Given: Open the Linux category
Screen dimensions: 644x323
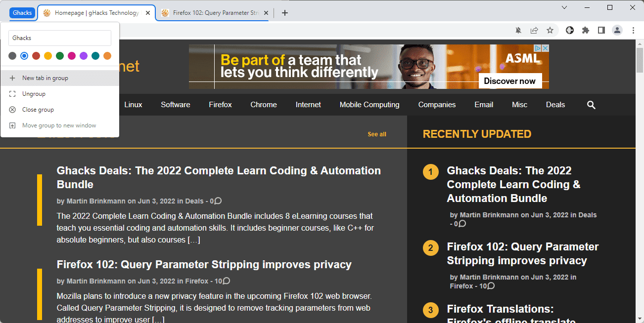Looking at the screenshot, I should [133, 105].
